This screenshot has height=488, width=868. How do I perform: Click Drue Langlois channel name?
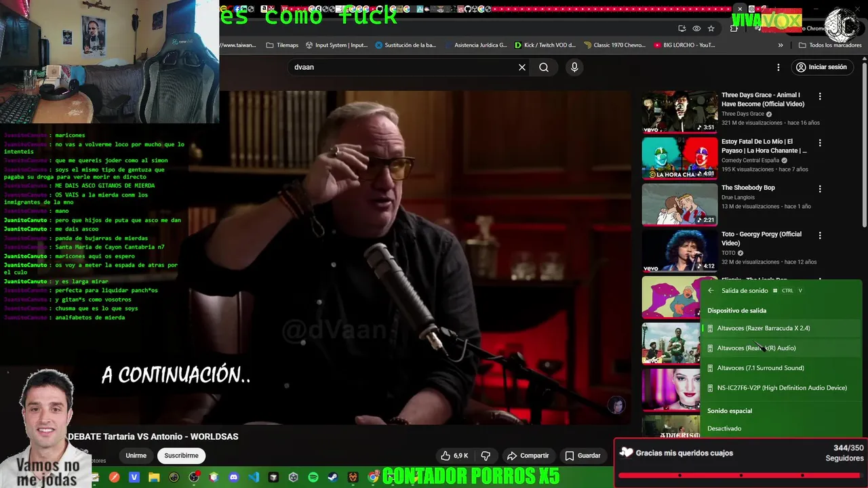point(738,197)
